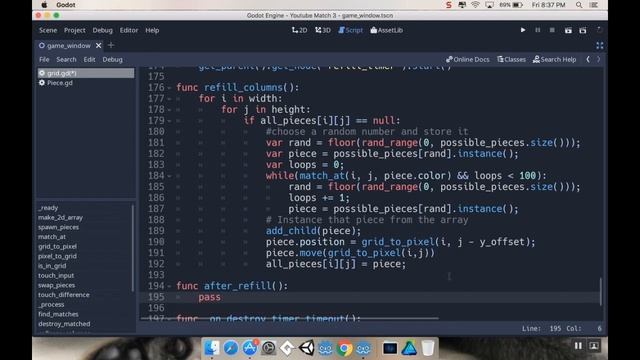Jump to is_in_grid method
This screenshot has width=640, height=360.
click(52, 266)
